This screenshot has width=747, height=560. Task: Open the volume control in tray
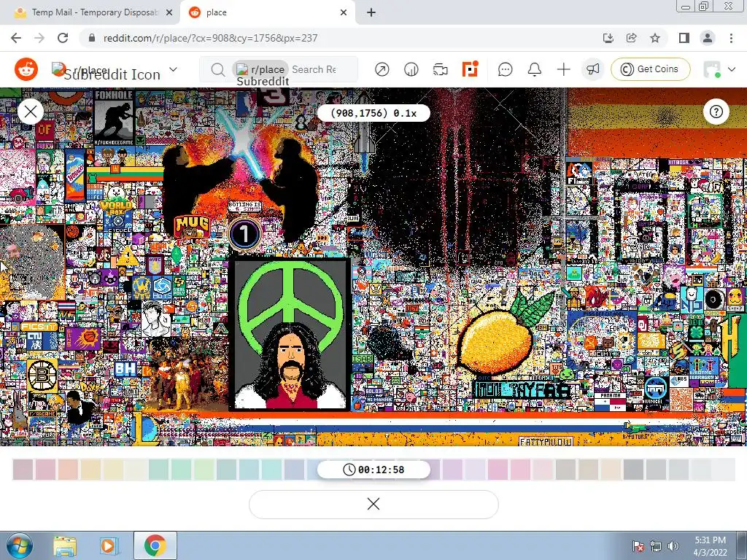[673, 546]
